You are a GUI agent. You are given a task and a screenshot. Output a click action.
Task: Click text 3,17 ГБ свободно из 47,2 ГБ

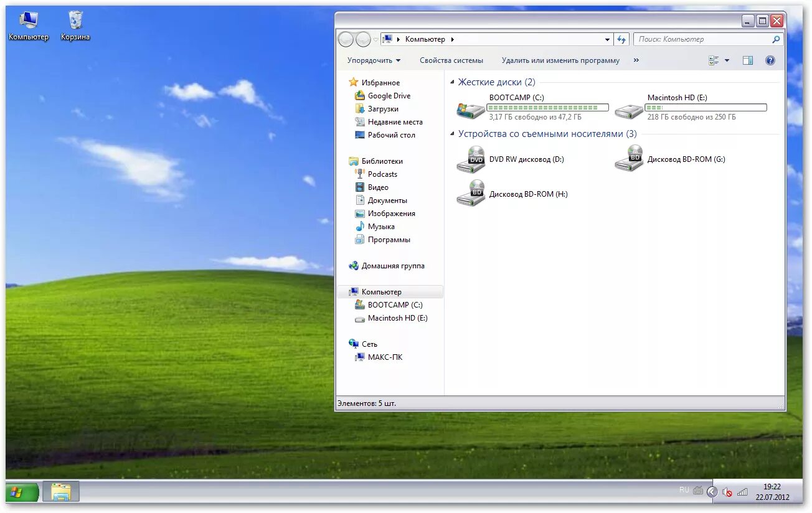(x=535, y=117)
